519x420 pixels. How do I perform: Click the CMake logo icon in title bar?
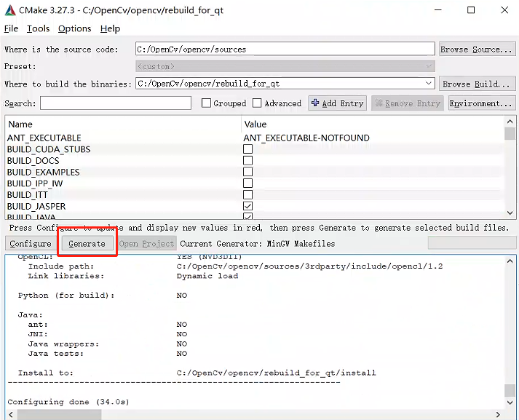coord(10,10)
